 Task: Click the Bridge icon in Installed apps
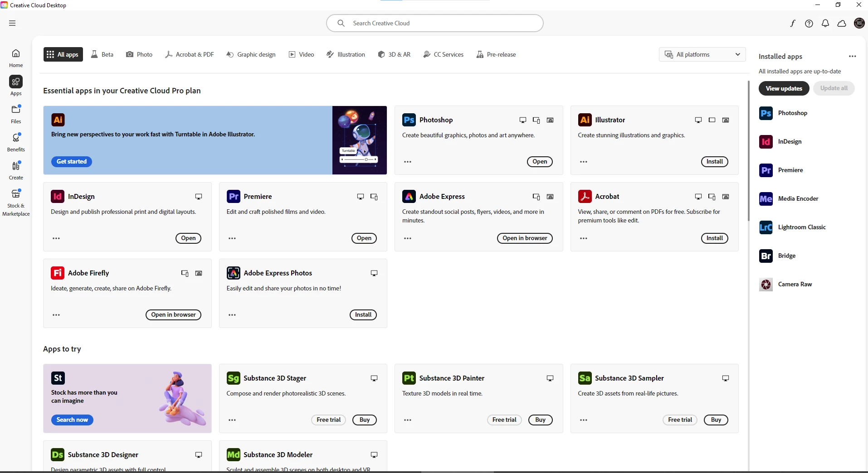click(766, 256)
